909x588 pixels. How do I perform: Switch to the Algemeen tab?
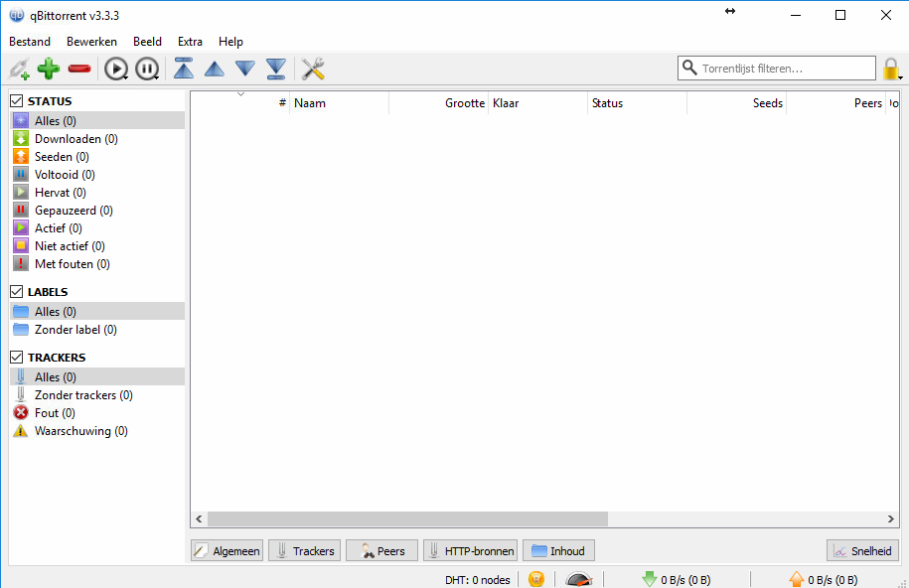coord(227,551)
